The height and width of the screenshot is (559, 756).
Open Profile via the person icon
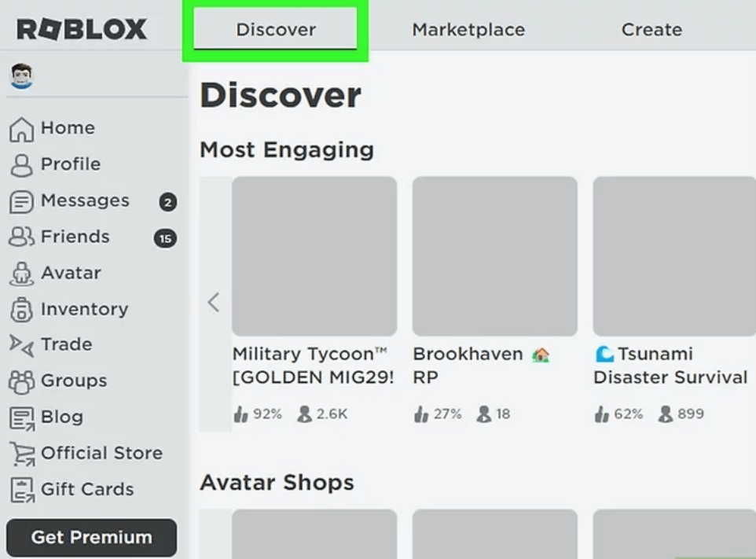coord(21,165)
